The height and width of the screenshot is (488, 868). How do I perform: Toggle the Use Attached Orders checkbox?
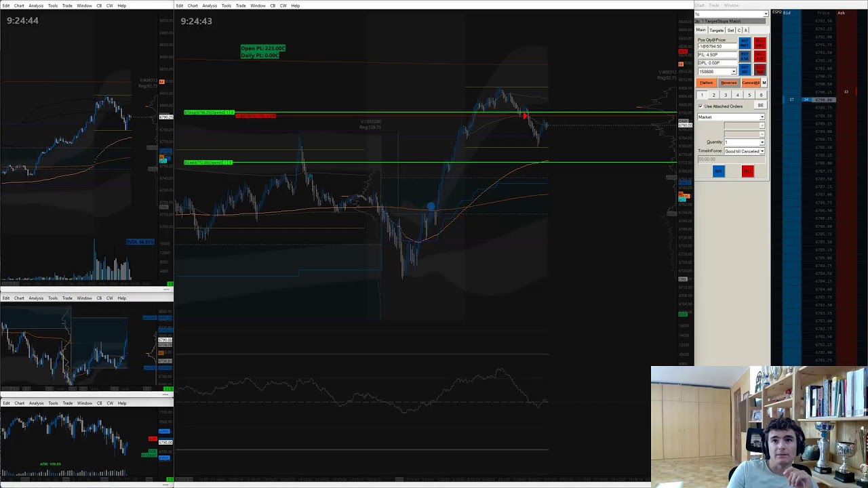click(x=701, y=106)
